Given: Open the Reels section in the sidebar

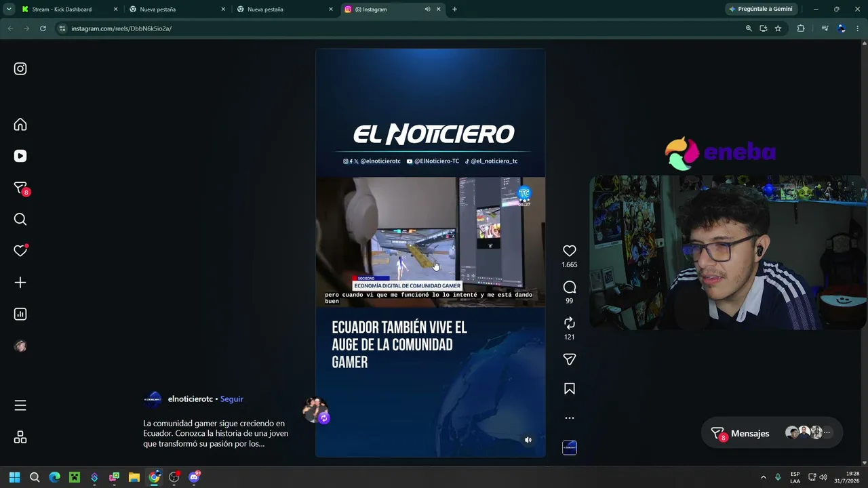Looking at the screenshot, I should coord(20,156).
